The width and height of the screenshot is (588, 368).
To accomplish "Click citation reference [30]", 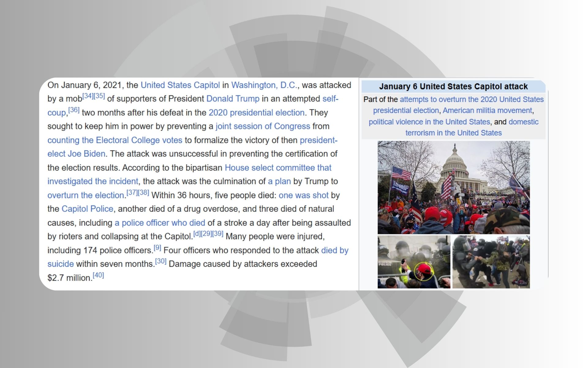I will 161,261.
